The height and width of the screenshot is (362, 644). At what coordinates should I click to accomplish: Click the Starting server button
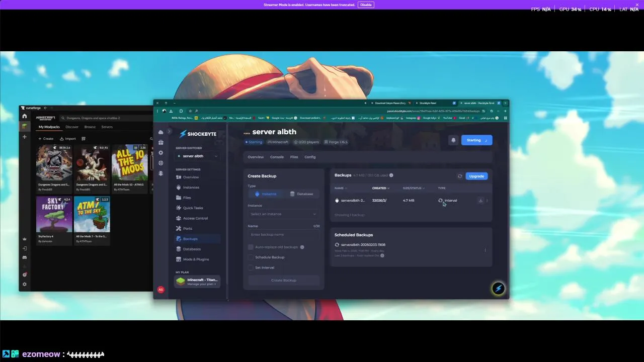(476, 140)
